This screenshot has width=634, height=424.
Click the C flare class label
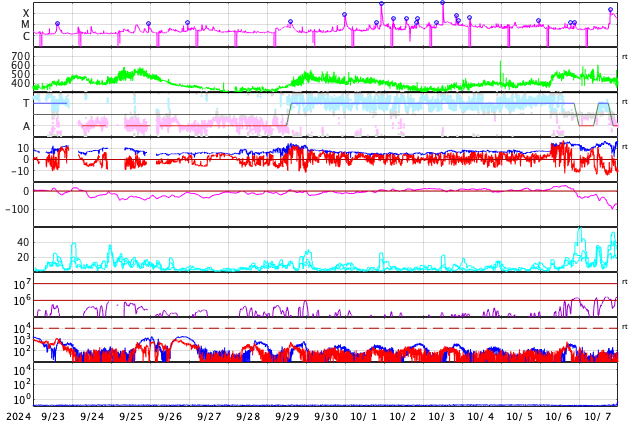click(26, 36)
